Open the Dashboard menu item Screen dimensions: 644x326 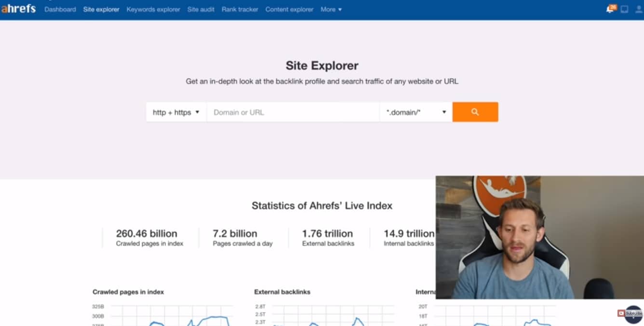point(60,9)
